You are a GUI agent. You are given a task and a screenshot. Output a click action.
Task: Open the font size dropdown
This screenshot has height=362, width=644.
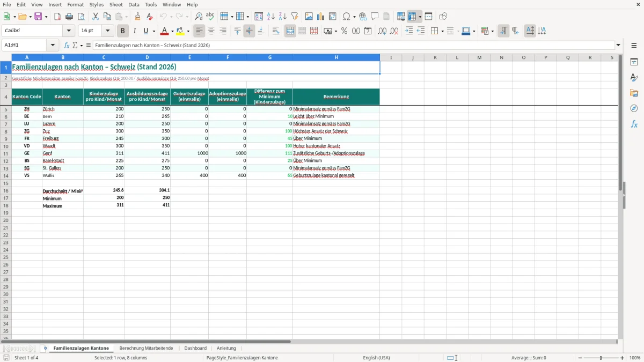(107, 31)
